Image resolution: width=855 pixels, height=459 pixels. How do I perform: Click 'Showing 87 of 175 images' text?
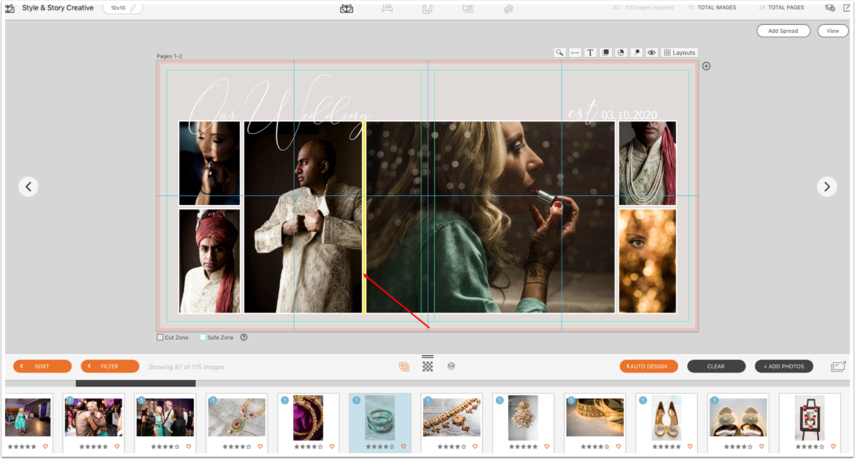click(x=186, y=367)
